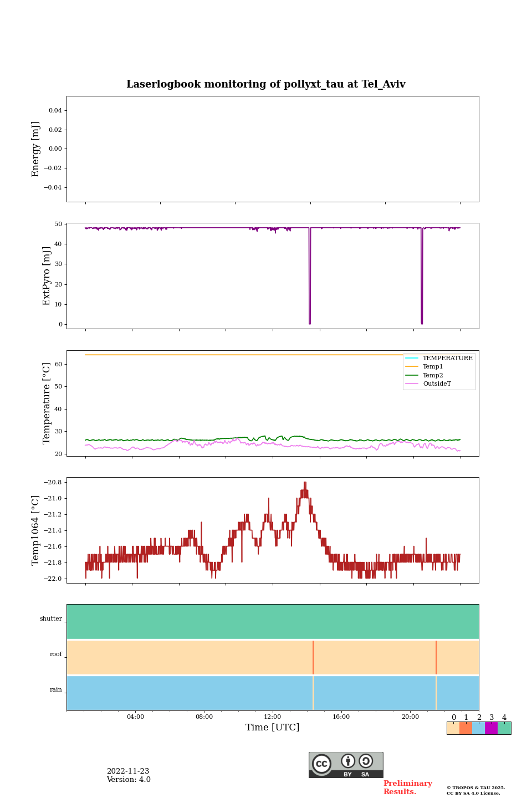This screenshot has height=798, width=532.
Task: Click the '© TROPOS & TAU 2025.' copyright line
Action: 476,787
